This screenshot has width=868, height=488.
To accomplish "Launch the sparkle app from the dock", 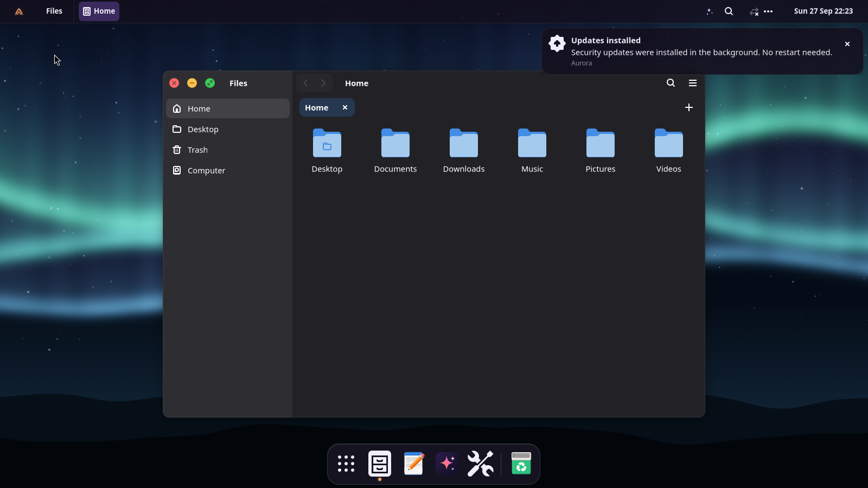I will [448, 464].
